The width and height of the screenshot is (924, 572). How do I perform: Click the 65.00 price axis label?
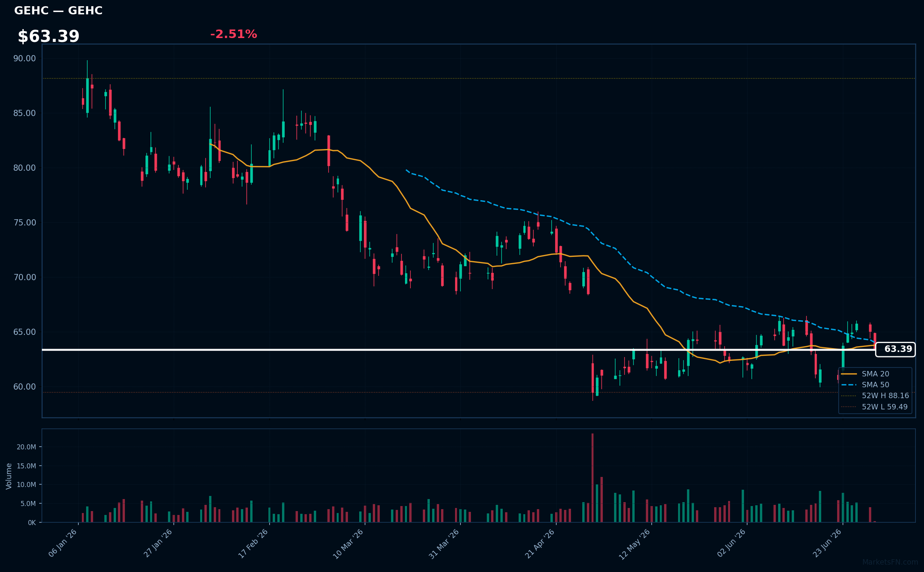(24, 332)
